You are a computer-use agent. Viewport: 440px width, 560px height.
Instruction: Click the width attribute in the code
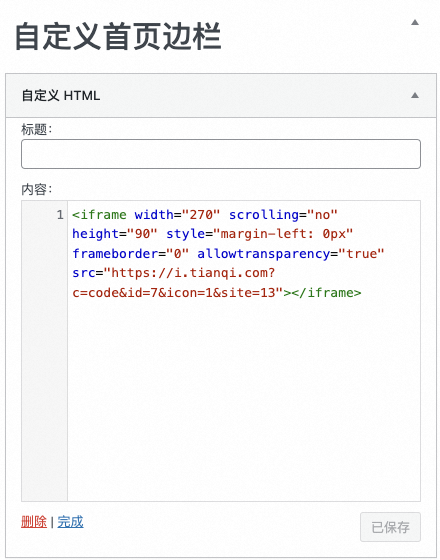[154, 215]
